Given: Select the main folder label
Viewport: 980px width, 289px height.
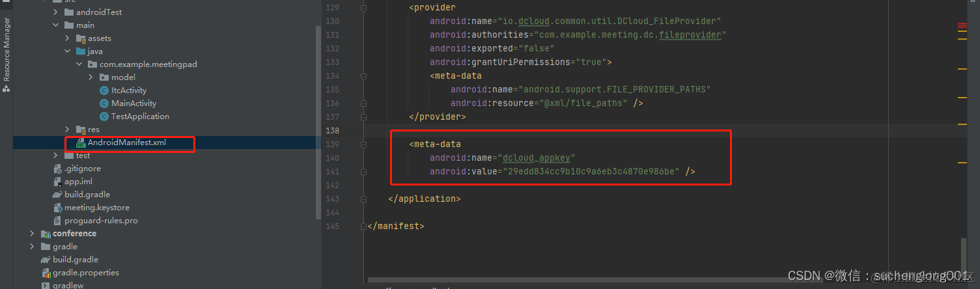Looking at the screenshot, I should [85, 25].
